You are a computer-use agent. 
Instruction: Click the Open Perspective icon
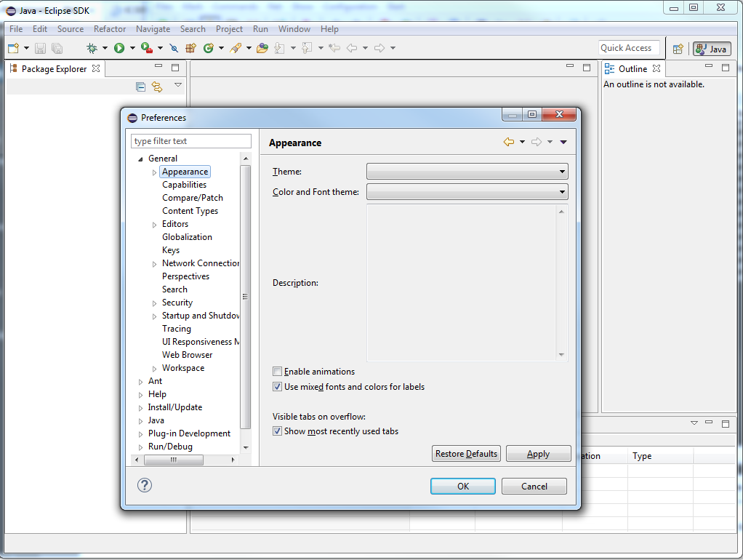tap(678, 49)
